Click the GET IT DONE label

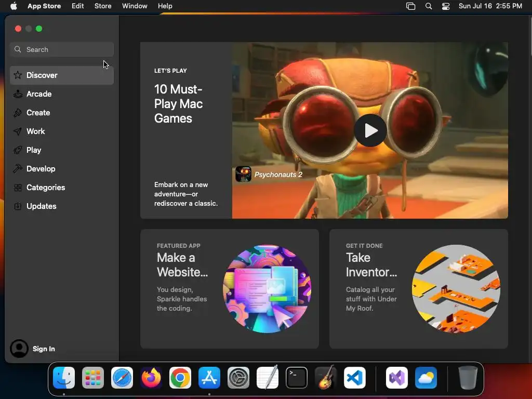click(364, 246)
